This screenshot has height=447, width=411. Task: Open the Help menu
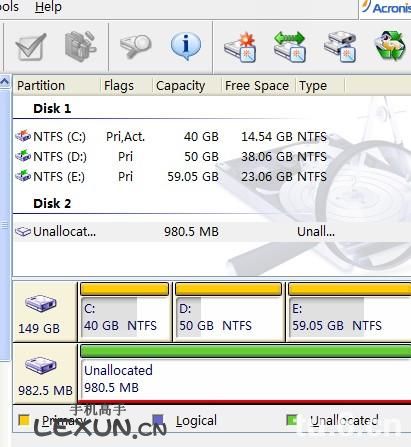click(48, 7)
